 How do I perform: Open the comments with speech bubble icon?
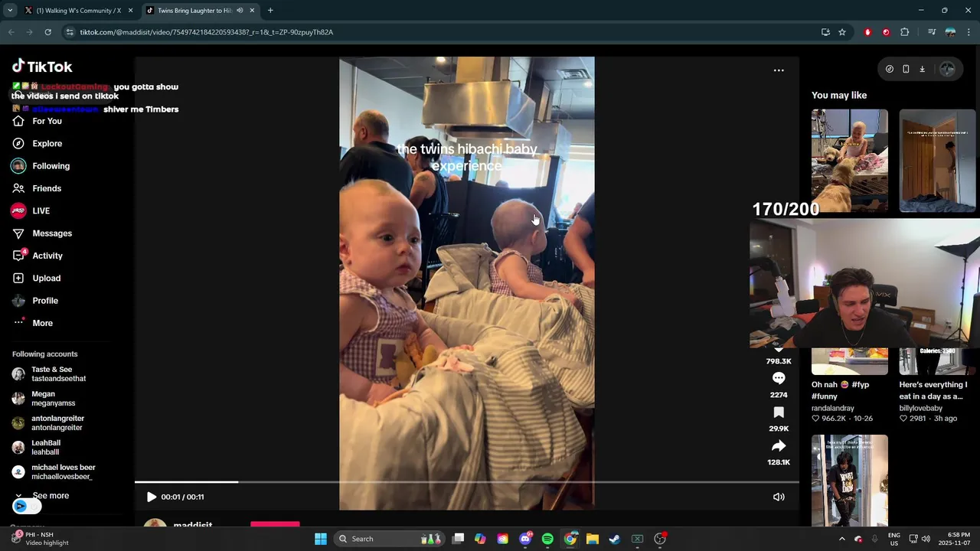tap(779, 379)
